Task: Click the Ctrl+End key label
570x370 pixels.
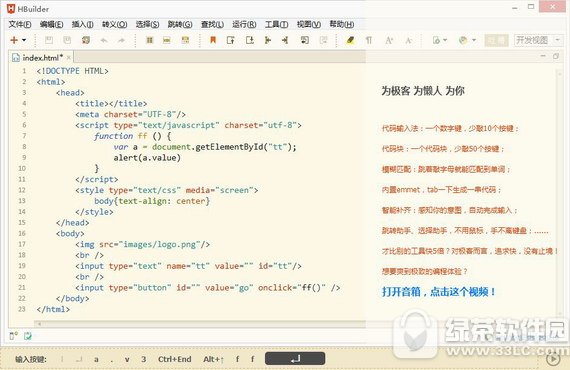Action: point(174,359)
